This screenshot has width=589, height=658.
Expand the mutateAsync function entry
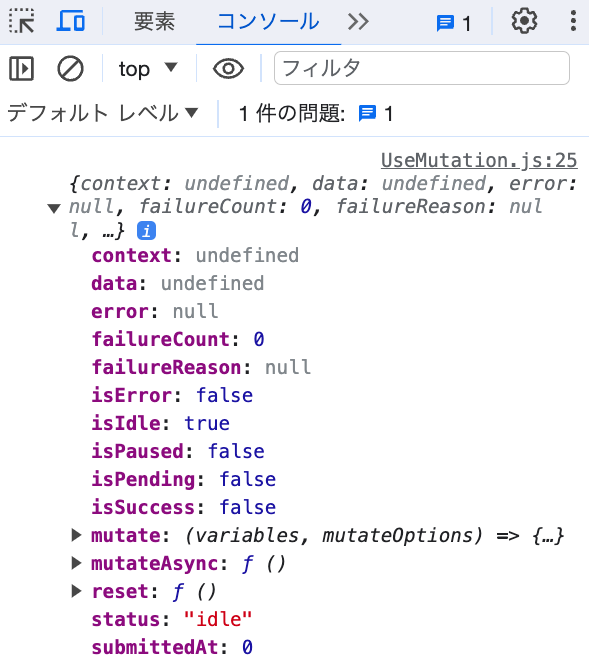76,563
